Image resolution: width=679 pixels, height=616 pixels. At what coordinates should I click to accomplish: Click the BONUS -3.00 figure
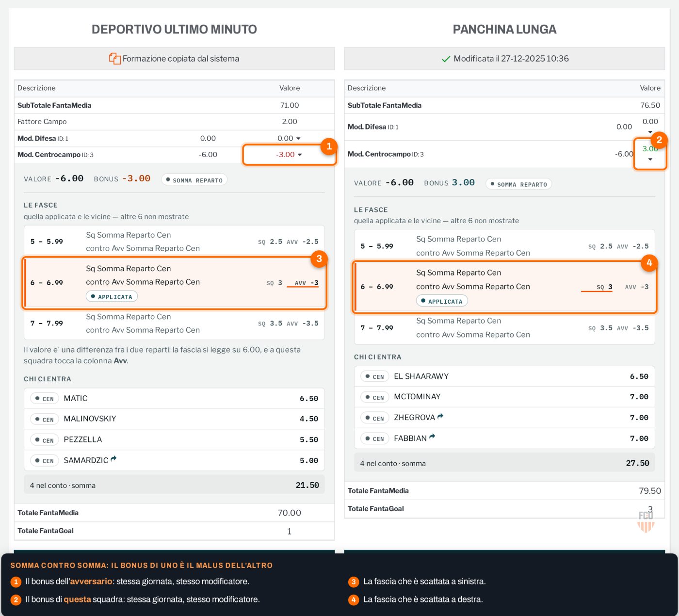pos(136,178)
